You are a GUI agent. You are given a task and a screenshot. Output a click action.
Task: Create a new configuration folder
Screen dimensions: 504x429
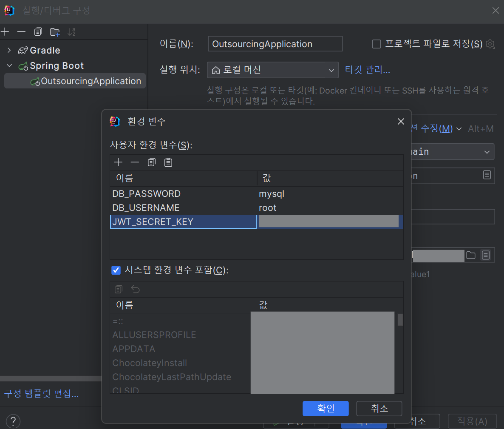point(55,31)
